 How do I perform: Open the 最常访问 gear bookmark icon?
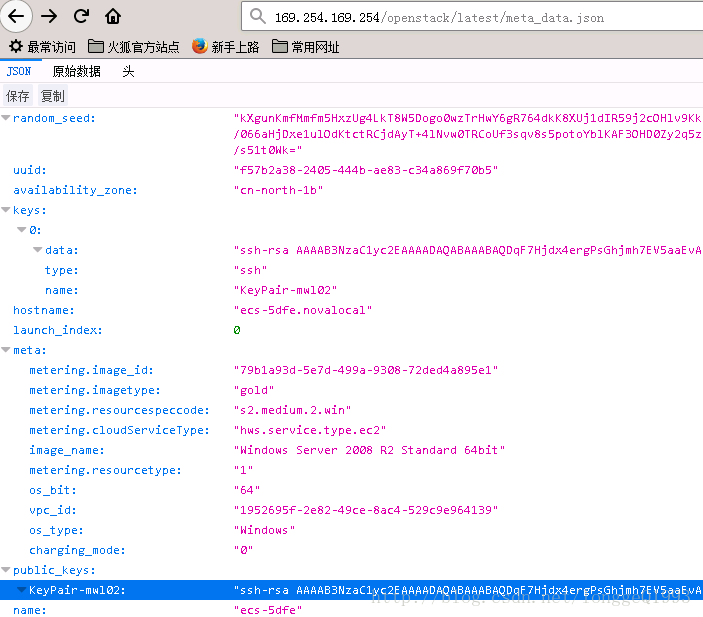coord(16,46)
